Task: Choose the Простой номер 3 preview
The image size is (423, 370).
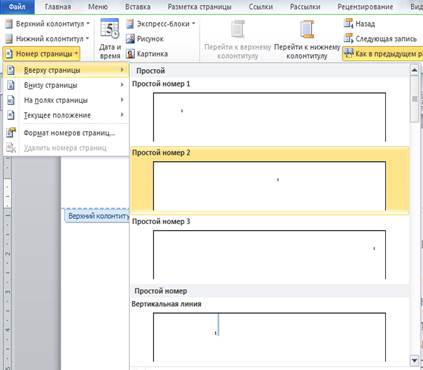Action: tap(269, 254)
